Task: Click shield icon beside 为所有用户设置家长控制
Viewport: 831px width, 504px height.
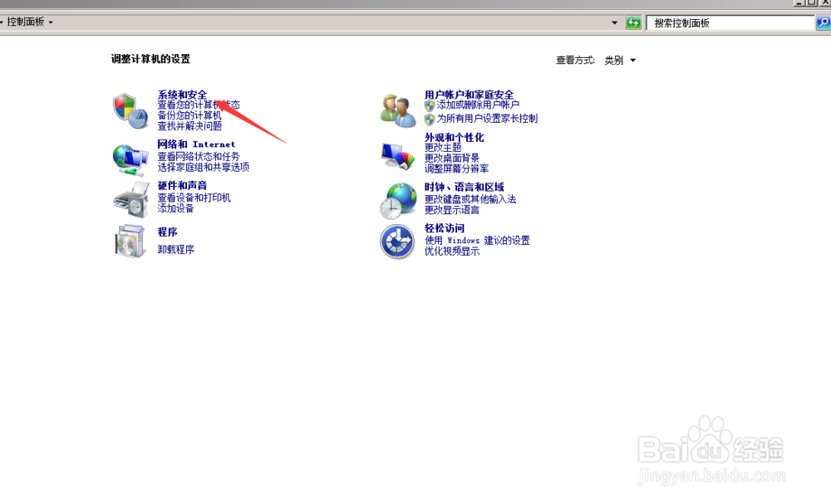Action: point(430,119)
